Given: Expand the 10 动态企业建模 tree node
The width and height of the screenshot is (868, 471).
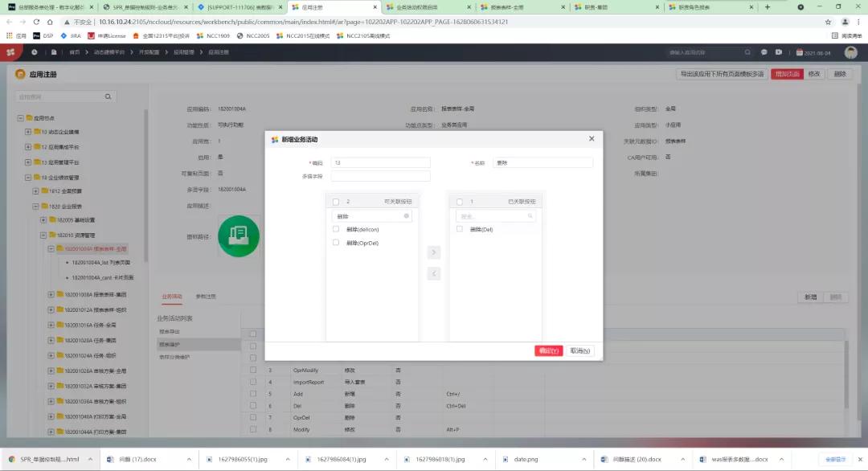Looking at the screenshot, I should click(x=27, y=132).
